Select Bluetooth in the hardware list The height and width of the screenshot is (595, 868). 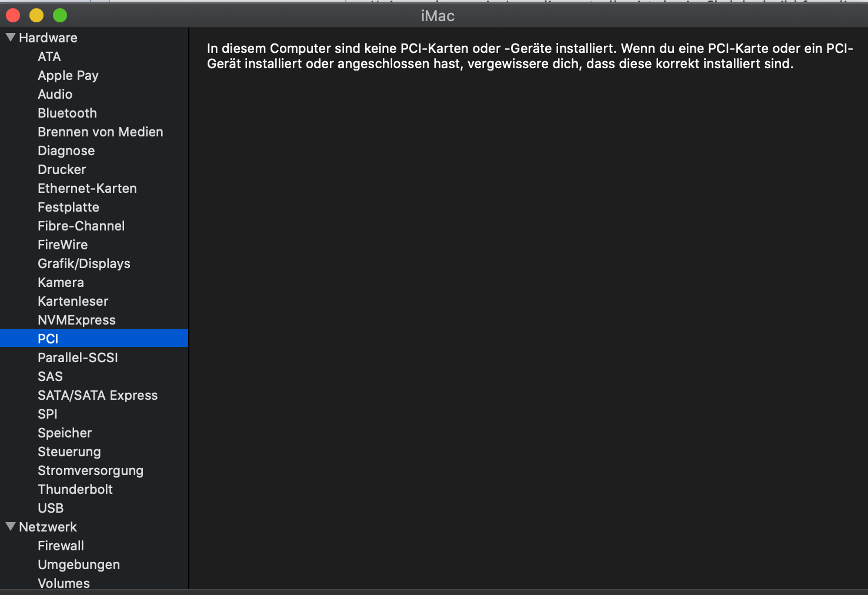click(67, 113)
